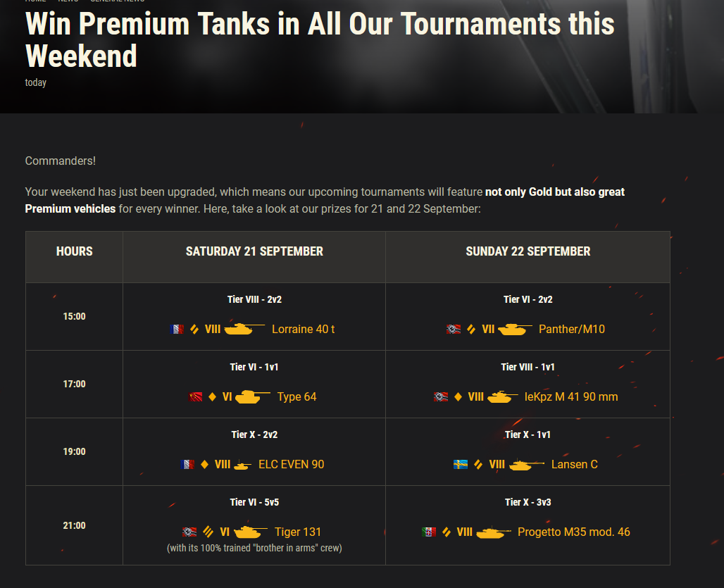This screenshot has width=724, height=588.
Task: Open the ELC EVEN 90 vehicle link
Action: pos(292,464)
